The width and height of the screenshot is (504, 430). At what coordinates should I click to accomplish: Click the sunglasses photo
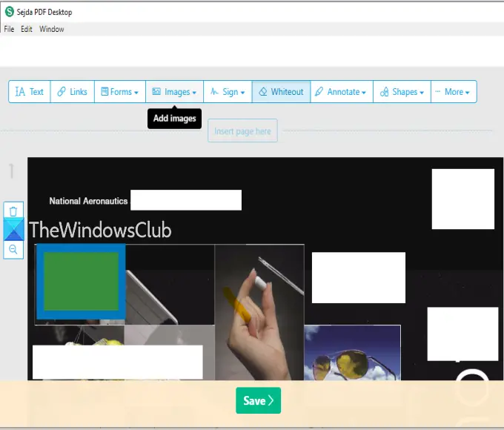pyautogui.click(x=352, y=352)
